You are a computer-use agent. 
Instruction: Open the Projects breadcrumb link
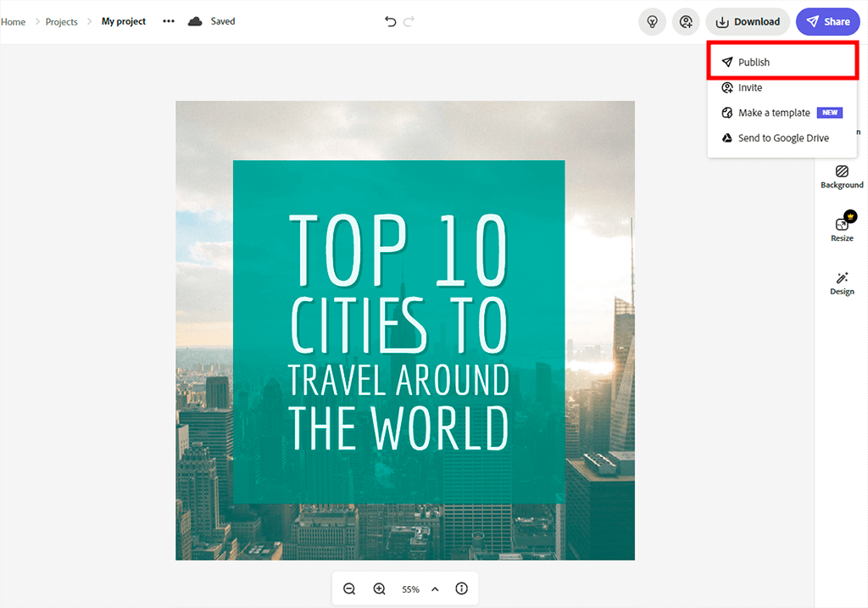(61, 21)
